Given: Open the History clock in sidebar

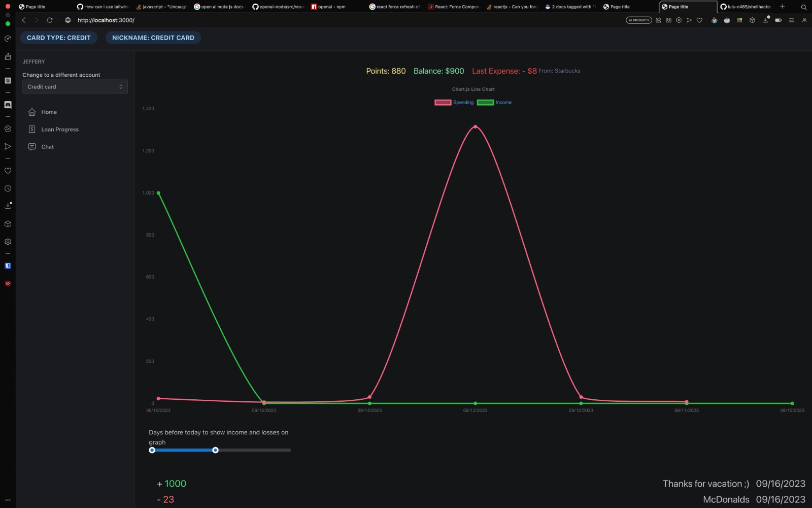Looking at the screenshot, I should 8,188.
